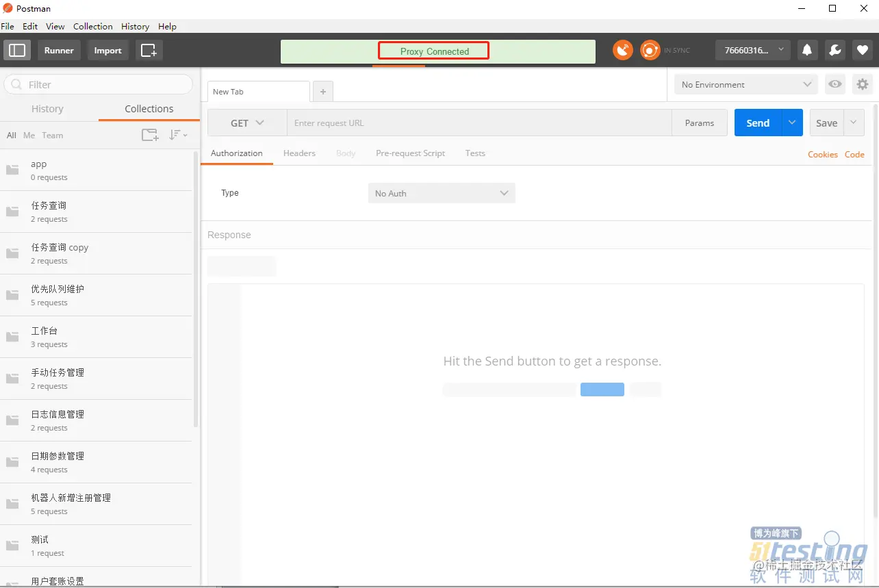The image size is (879, 588).
Task: Open notifications bell icon
Action: 807,50
